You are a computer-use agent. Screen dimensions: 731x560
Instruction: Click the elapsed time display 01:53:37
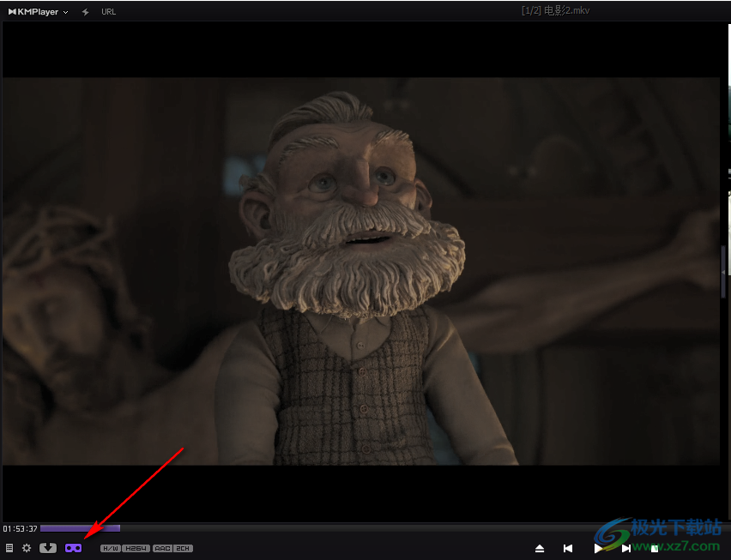[20, 528]
